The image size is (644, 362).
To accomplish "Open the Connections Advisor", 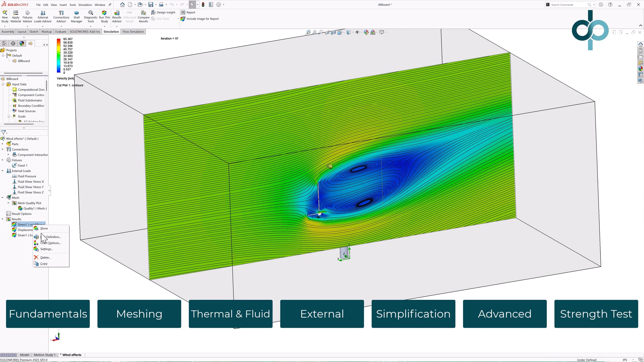I will click(x=61, y=17).
